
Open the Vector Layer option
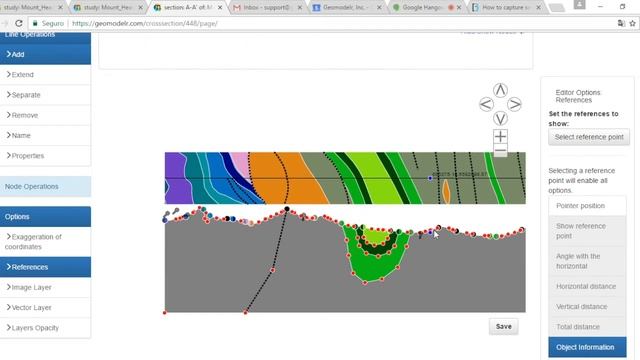[45, 307]
